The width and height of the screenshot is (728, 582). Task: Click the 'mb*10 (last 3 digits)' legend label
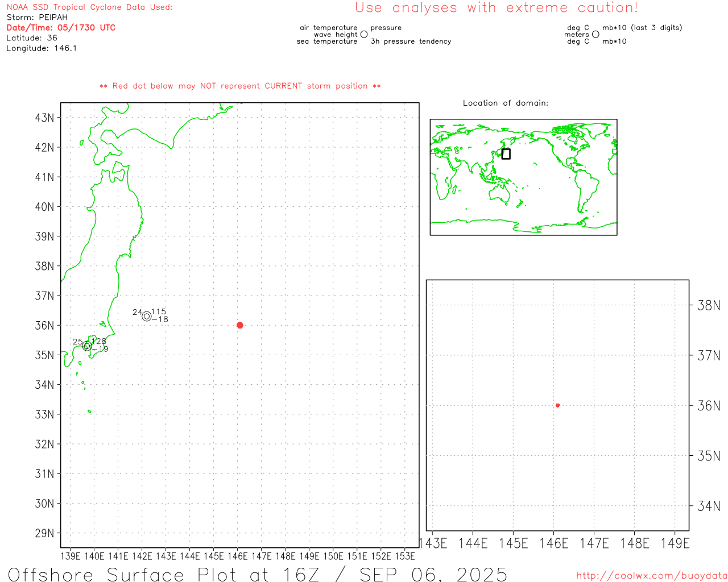click(x=642, y=28)
